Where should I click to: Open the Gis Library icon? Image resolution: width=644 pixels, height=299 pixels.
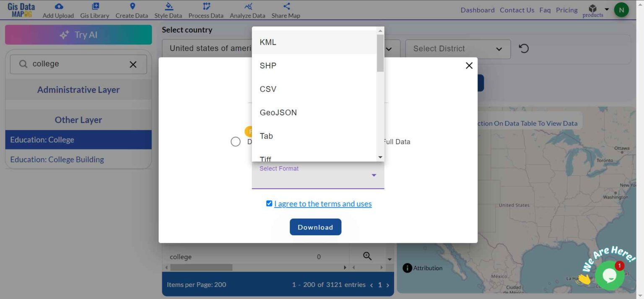94,6
